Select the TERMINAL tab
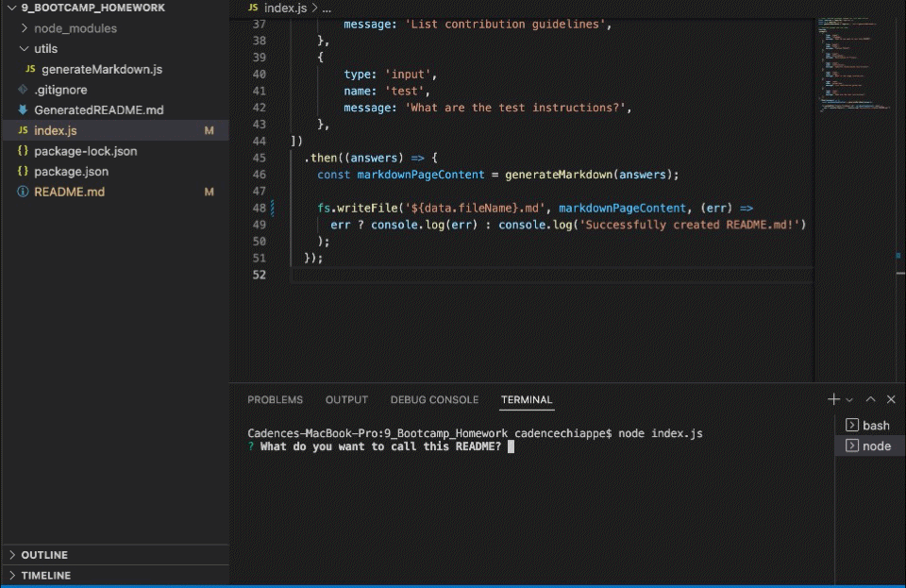 pyautogui.click(x=527, y=399)
